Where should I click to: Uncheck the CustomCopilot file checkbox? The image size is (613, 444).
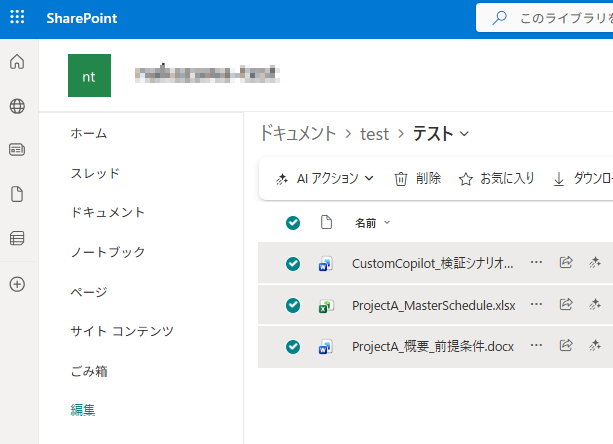click(x=293, y=264)
